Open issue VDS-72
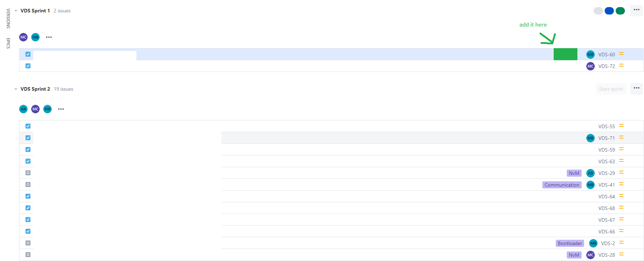The height and width of the screenshot is (261, 644). pyautogui.click(x=606, y=66)
